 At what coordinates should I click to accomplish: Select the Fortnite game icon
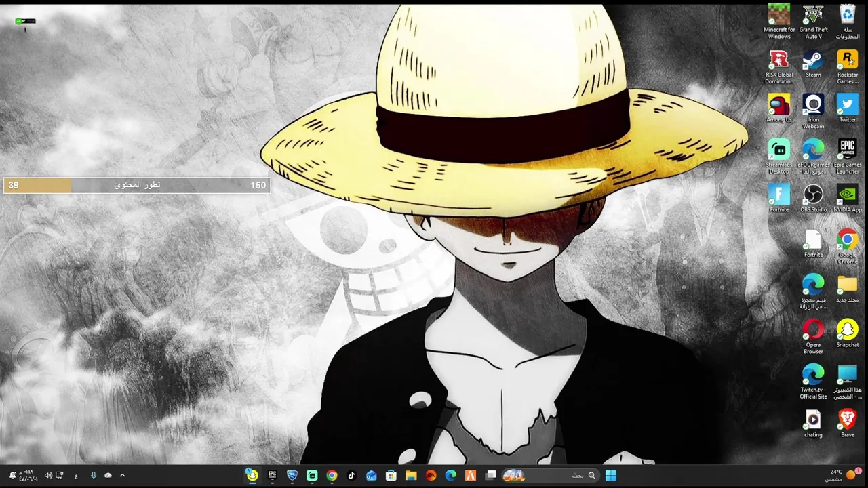point(779,199)
